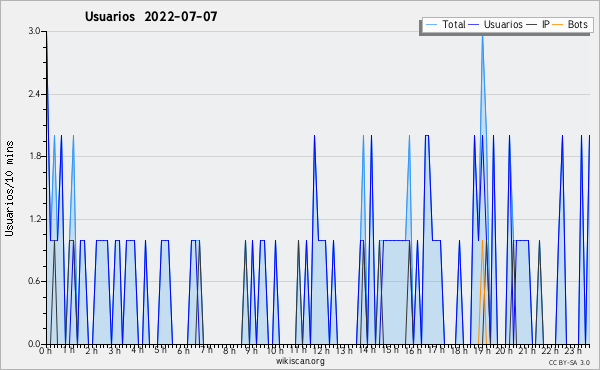Click the orange Bots spike near 19 h
The width and height of the screenshot is (600, 370).
click(482, 293)
